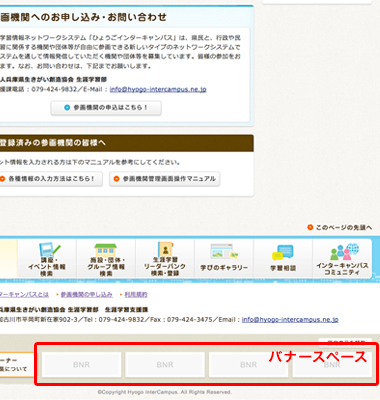380x400 pixels.
Task: Click 各種情報の入力方法はこちら！ button
Action: [50, 179]
